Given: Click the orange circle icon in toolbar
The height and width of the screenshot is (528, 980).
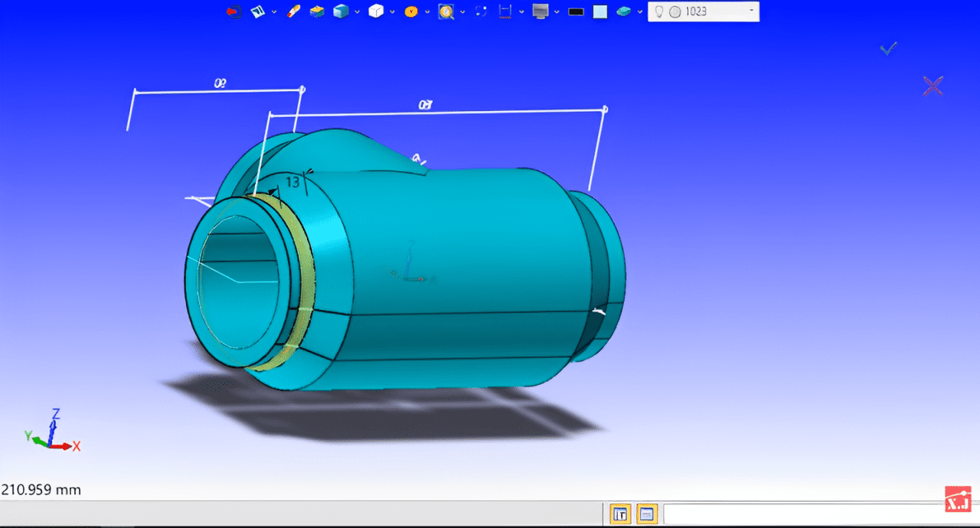Looking at the screenshot, I should coord(411,11).
